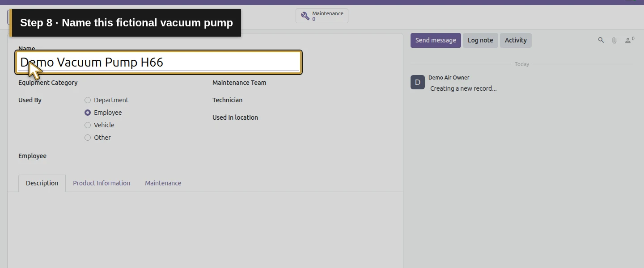Click the Equipment Category label
Screen dimensions: 644x268
click(x=48, y=83)
